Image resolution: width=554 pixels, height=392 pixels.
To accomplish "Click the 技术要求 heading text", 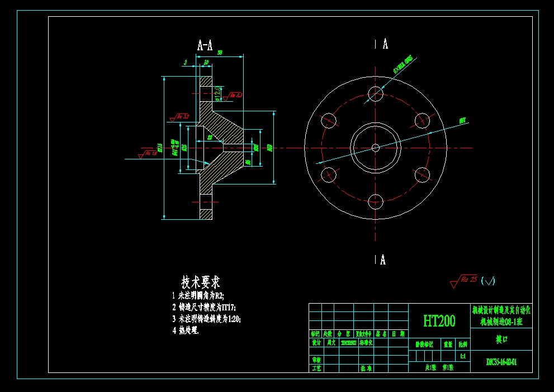I will [201, 282].
